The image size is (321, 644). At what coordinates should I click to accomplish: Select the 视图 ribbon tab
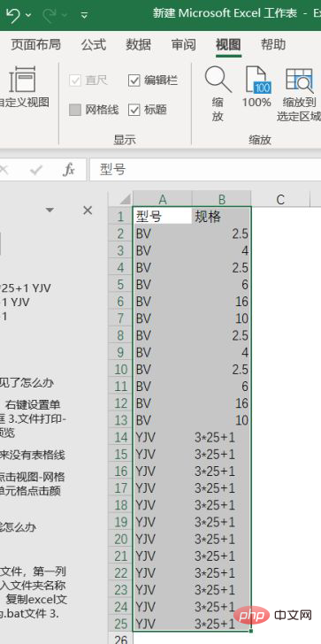[228, 44]
